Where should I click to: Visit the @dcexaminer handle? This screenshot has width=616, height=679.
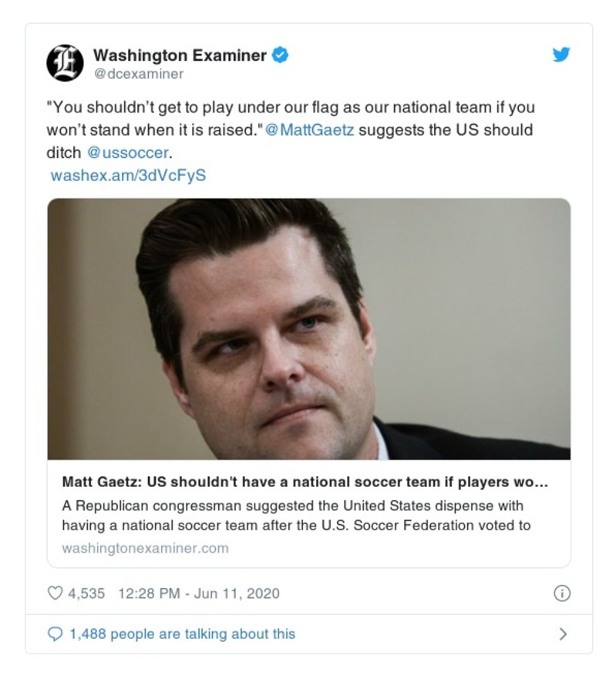pos(139,75)
